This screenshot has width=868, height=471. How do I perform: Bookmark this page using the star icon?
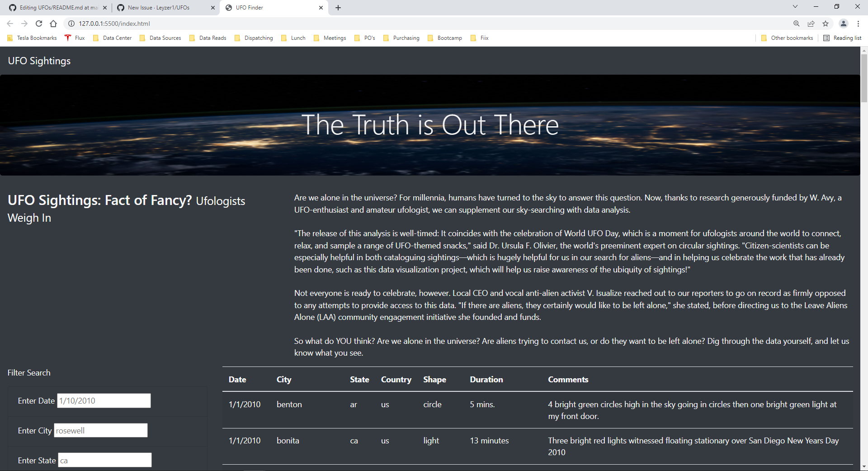826,24
